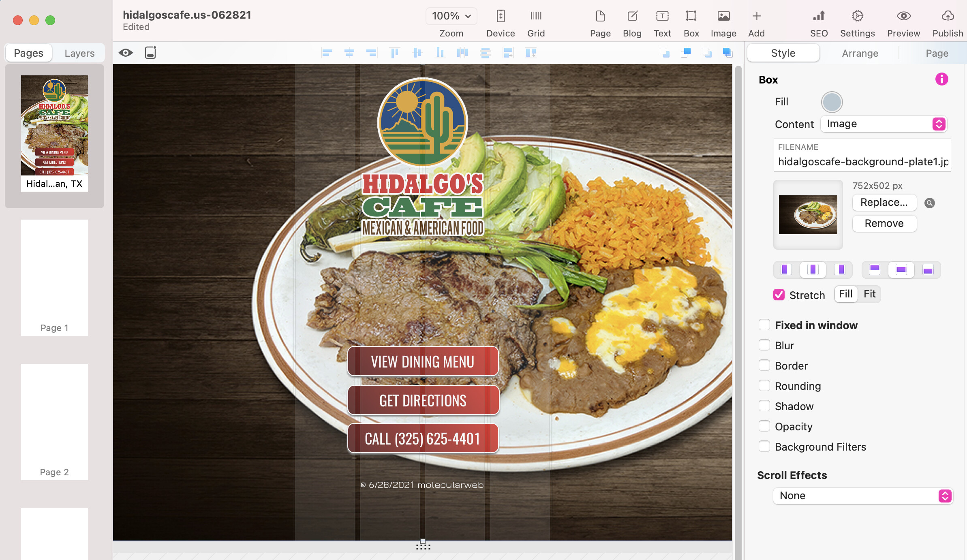967x560 pixels.
Task: Click VIEW DINING MENU button on canvas
Action: [x=423, y=361]
